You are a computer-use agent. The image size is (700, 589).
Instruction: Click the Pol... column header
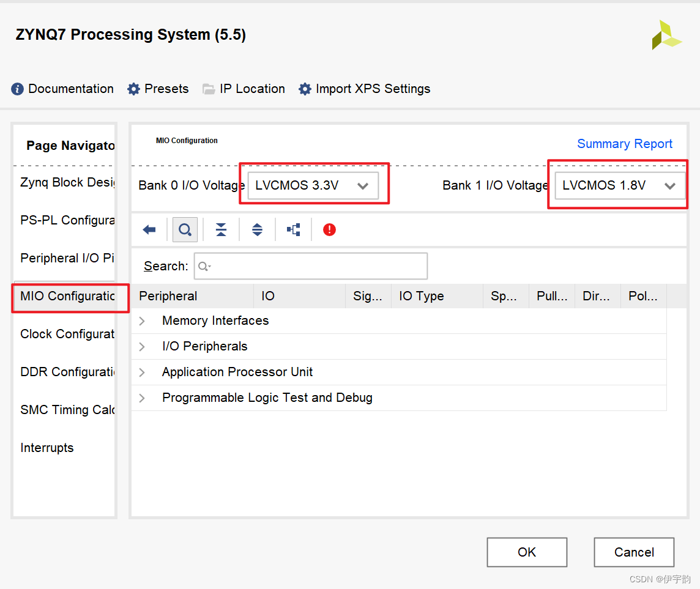[643, 296]
